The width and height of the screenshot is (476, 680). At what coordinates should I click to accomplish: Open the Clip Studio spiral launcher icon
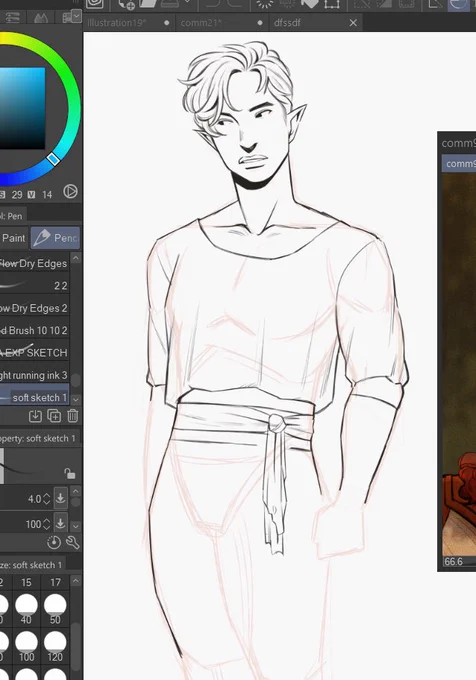pyautogui.click(x=95, y=4)
